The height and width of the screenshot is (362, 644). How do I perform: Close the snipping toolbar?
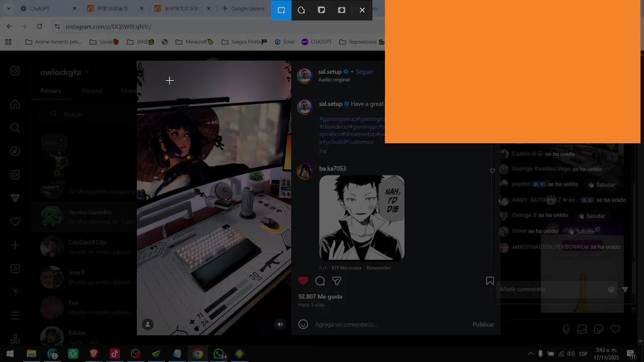pyautogui.click(x=362, y=10)
